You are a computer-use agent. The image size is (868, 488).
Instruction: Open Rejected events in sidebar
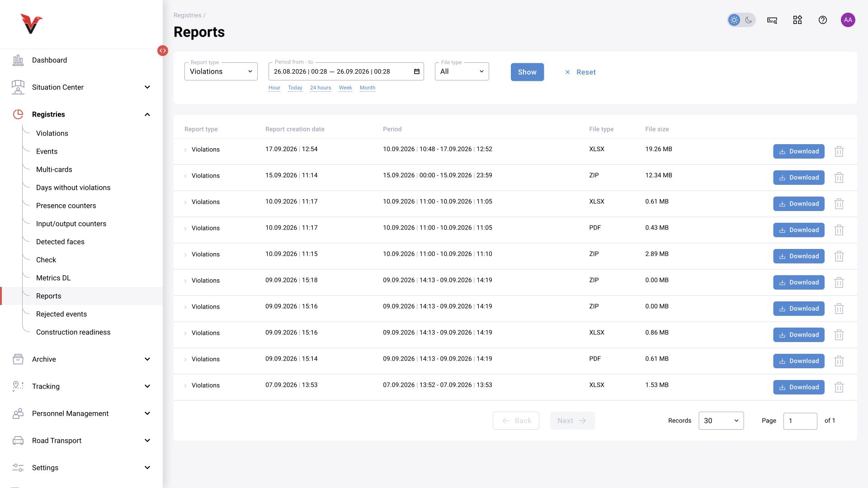pyautogui.click(x=61, y=314)
